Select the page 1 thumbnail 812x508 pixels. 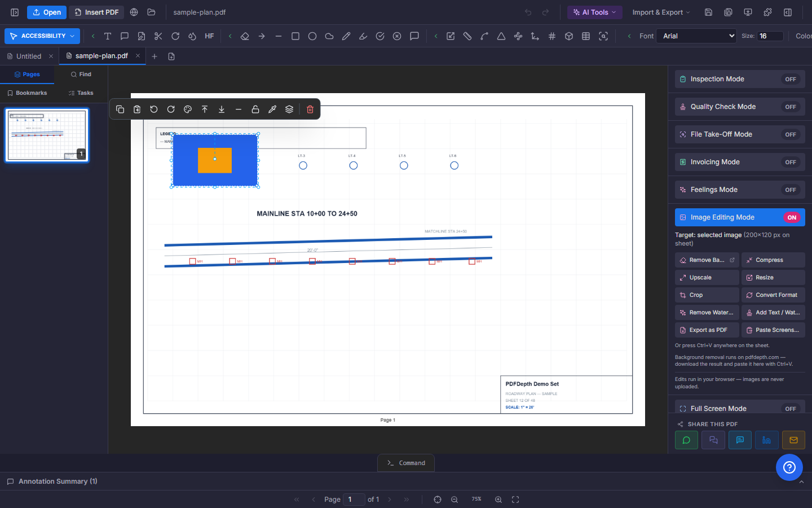pos(47,135)
